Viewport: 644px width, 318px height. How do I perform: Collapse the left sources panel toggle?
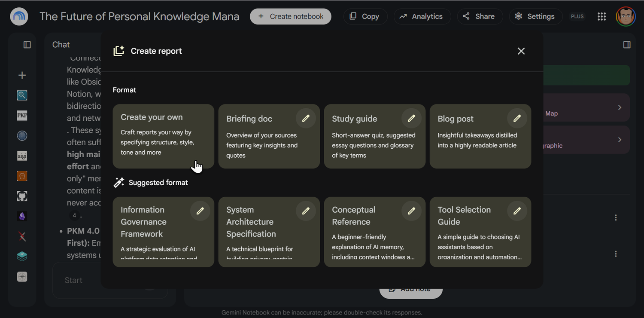(x=27, y=45)
